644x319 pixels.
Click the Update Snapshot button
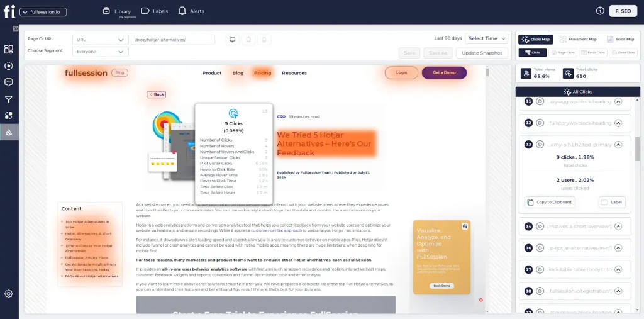tap(482, 53)
